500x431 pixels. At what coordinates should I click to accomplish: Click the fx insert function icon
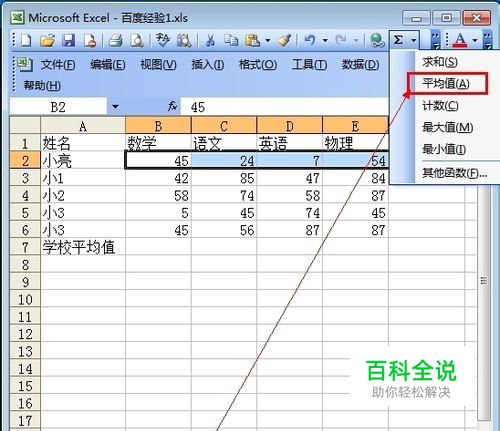(x=172, y=107)
